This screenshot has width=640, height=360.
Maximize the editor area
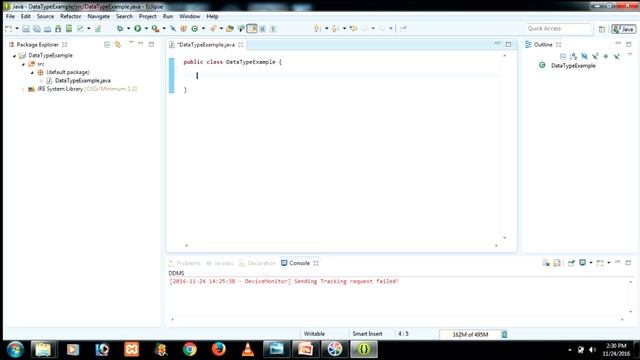point(508,44)
